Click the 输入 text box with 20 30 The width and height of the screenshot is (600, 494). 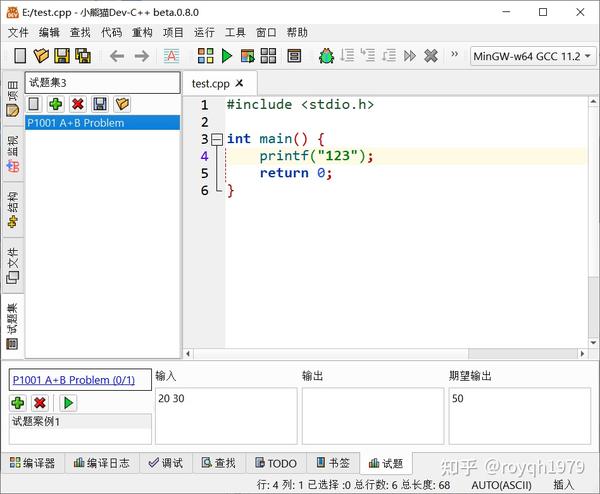(x=226, y=416)
